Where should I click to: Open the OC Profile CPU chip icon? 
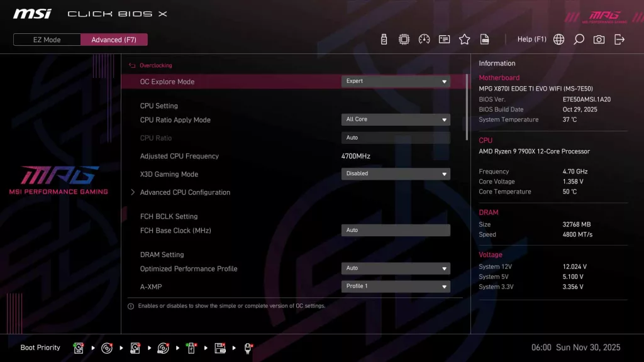click(404, 39)
